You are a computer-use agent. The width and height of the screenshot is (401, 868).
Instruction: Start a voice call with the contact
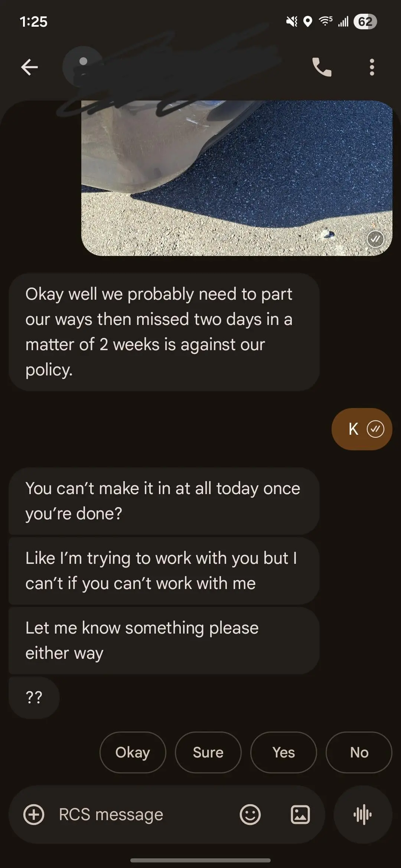(322, 67)
